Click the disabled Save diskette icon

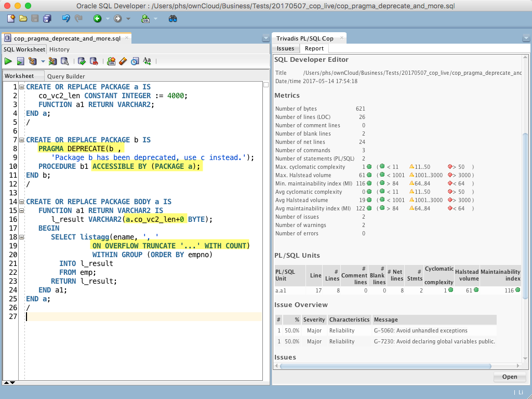(35, 19)
